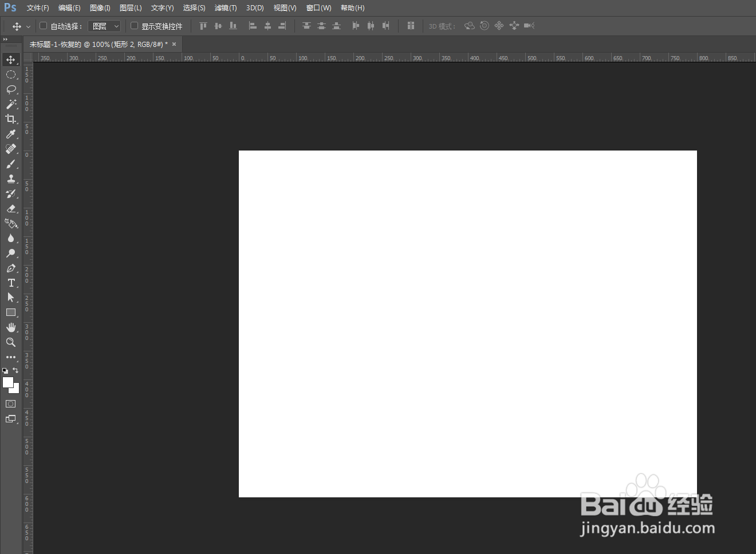Click Distribute horizontal centers button
Screen dimensions: 756x554
(x=371, y=26)
